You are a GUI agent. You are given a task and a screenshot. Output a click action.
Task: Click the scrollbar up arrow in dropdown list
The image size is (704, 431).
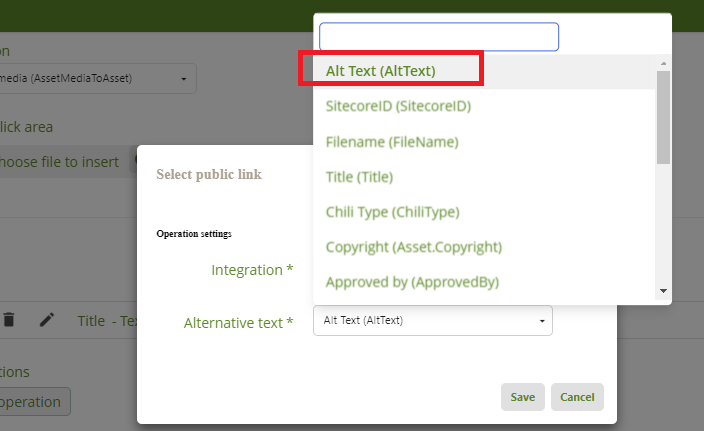click(x=662, y=64)
